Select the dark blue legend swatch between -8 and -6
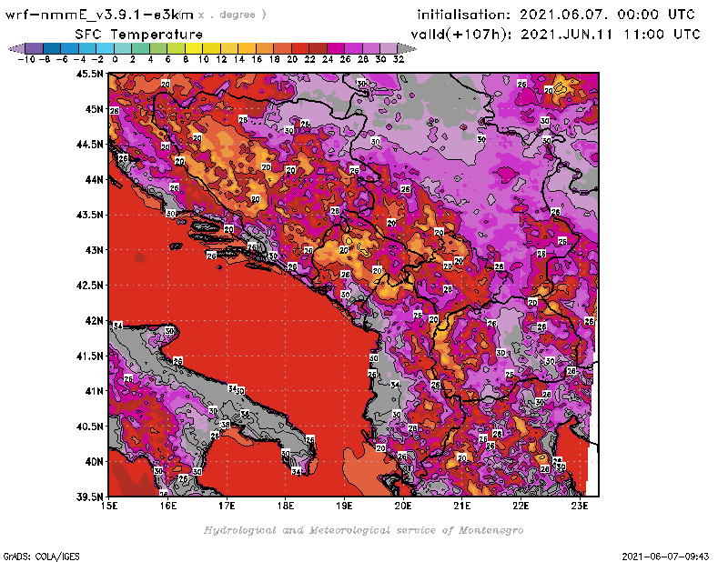The image size is (728, 562). coord(52,48)
